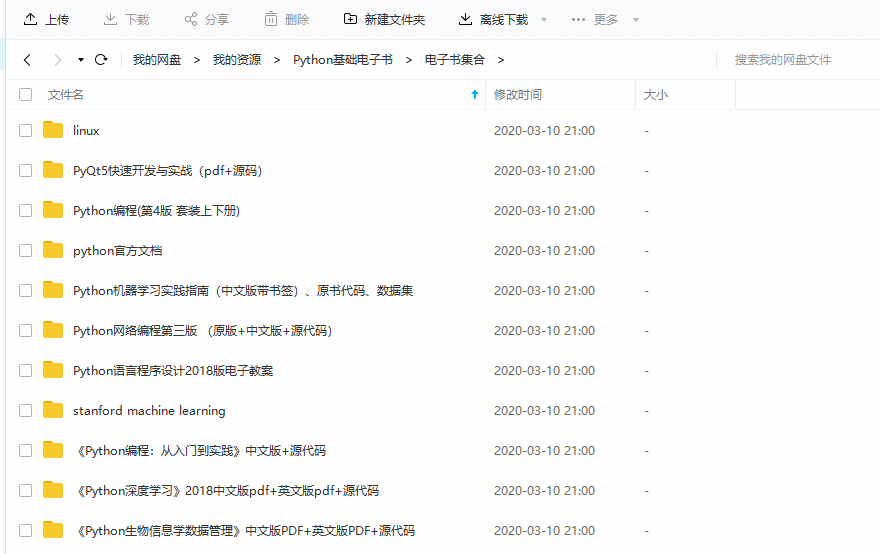Click the blue sort arrow in filename column
Viewport: 880px width, 554px height.
tap(475, 94)
